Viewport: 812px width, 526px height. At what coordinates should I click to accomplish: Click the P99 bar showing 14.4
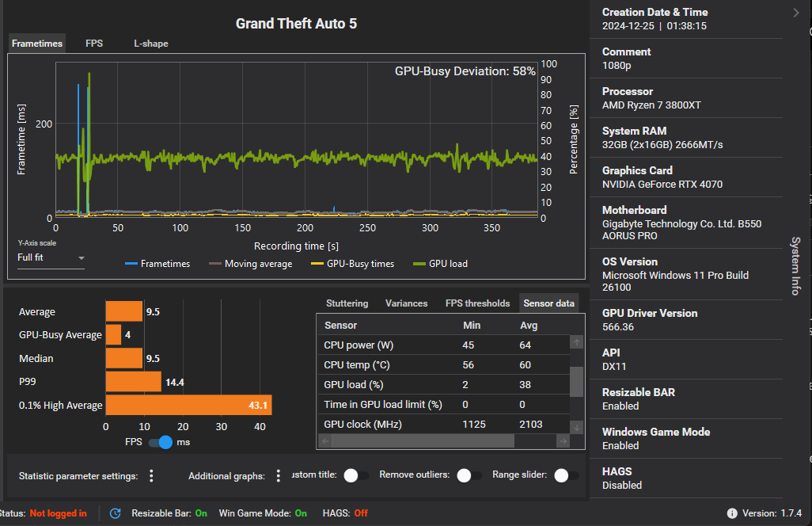(133, 382)
